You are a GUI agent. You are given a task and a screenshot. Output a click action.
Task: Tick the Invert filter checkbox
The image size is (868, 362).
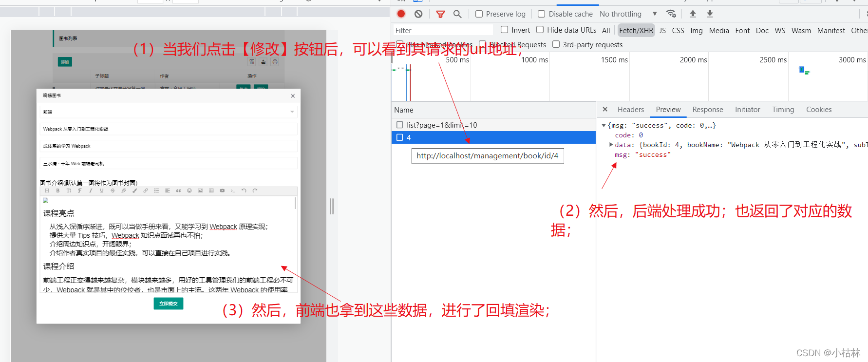[505, 30]
